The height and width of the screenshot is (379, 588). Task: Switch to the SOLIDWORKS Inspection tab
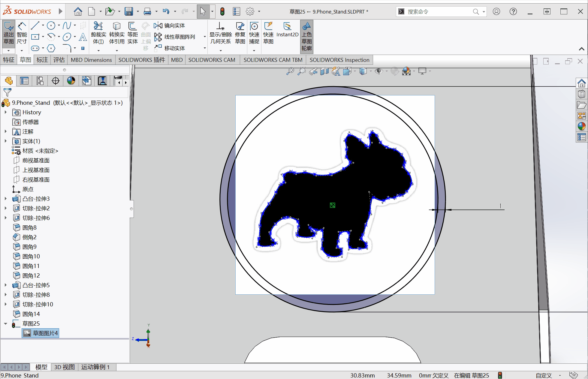click(339, 60)
